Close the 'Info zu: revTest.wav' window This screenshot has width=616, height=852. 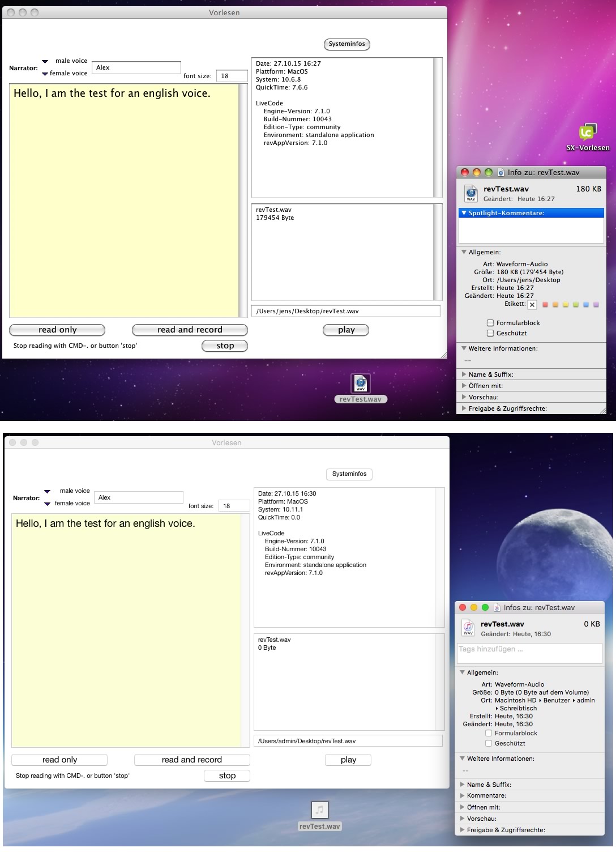point(465,172)
